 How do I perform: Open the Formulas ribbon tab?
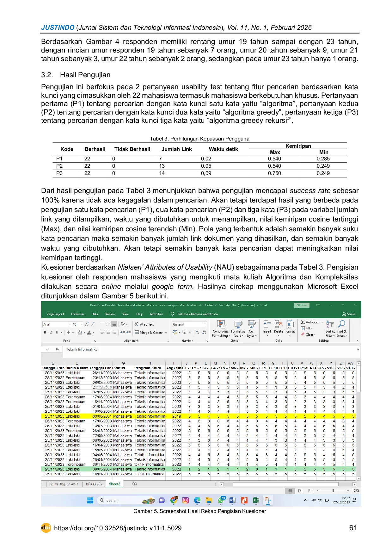tap(78, 314)
